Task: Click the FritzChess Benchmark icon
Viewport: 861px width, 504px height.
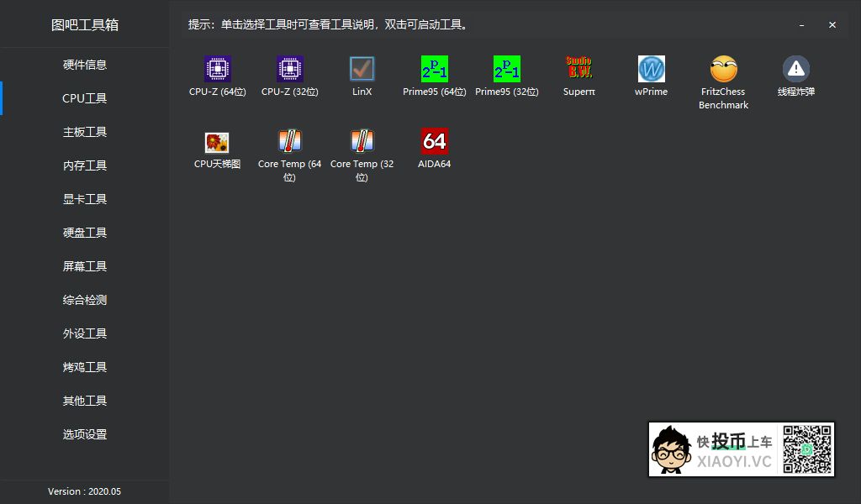Action: pos(724,69)
